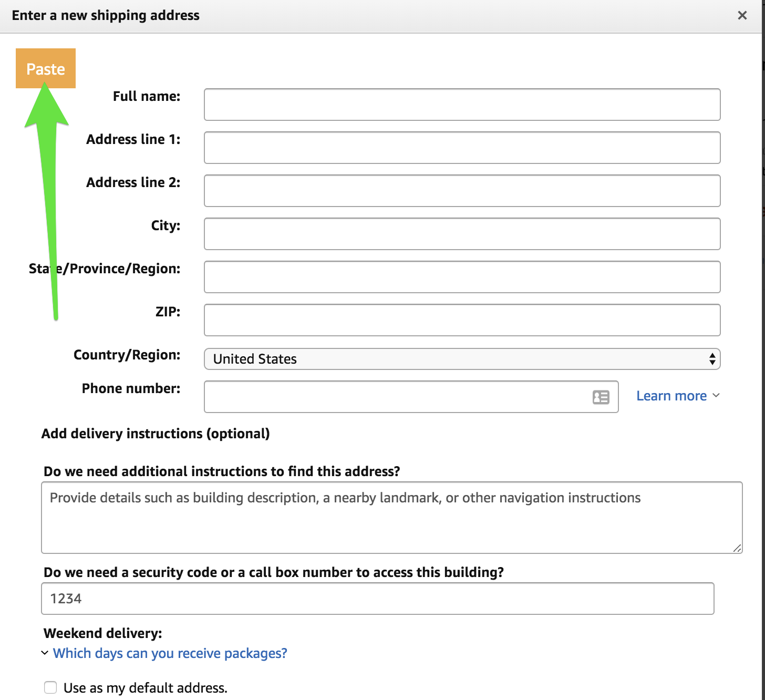This screenshot has width=765, height=700.
Task: Focus the Full name input field
Action: click(x=462, y=105)
